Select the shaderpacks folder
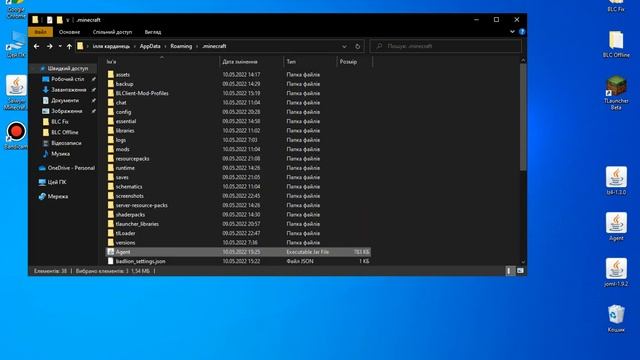Screen dimensions: 640x360 tap(130, 215)
